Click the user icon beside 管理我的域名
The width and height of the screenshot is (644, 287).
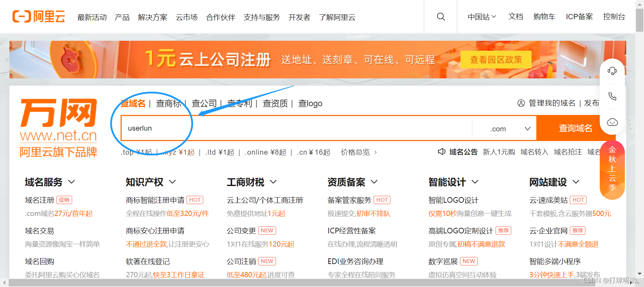(521, 103)
